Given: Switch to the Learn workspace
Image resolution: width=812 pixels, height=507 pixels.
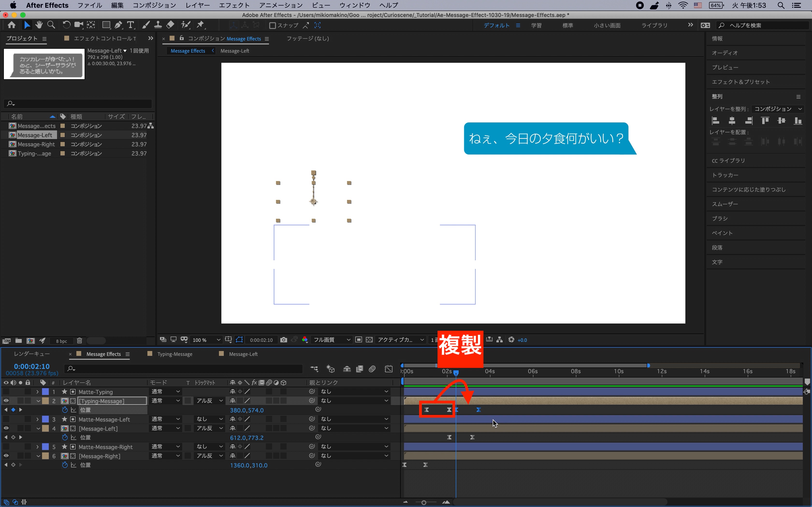Looking at the screenshot, I should pyautogui.click(x=536, y=26).
